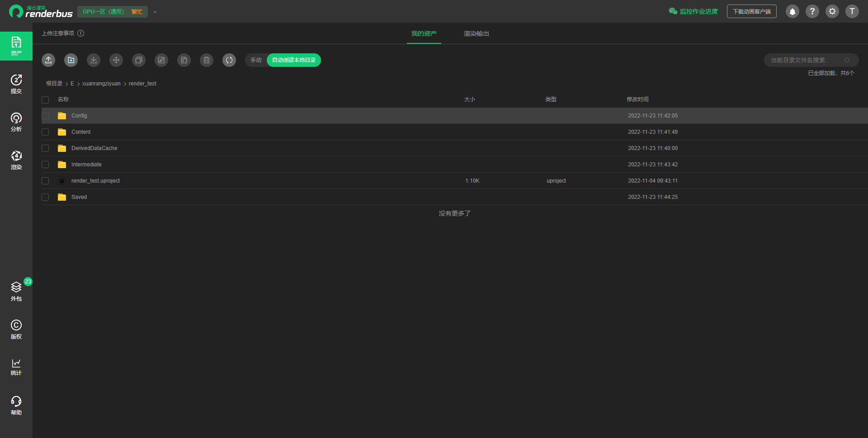
Task: Click the renderbus logo
Action: tap(41, 11)
